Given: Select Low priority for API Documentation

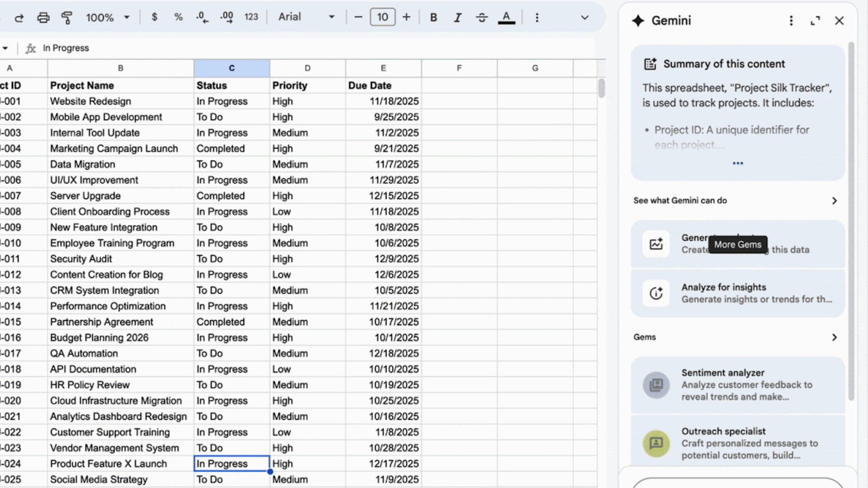Looking at the screenshot, I should [x=307, y=369].
